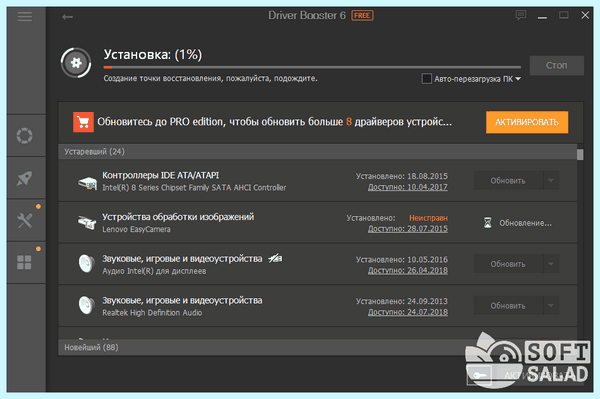The image size is (600, 399).
Task: Open the Scan circle sidebar icon
Action: [x=24, y=135]
